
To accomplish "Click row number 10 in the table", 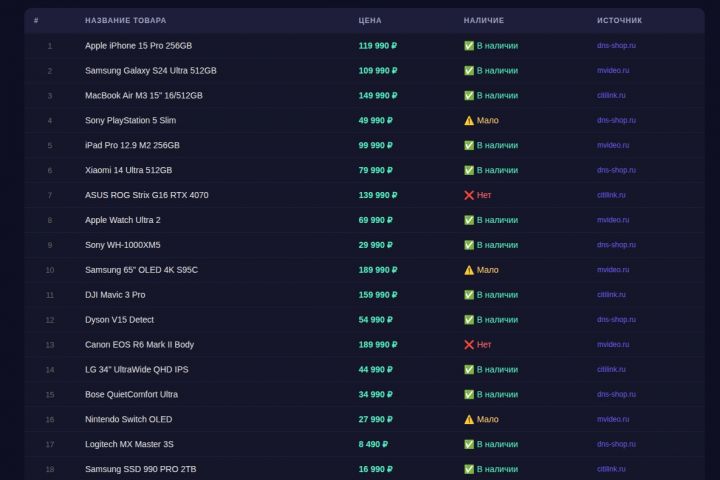I will pos(50,270).
